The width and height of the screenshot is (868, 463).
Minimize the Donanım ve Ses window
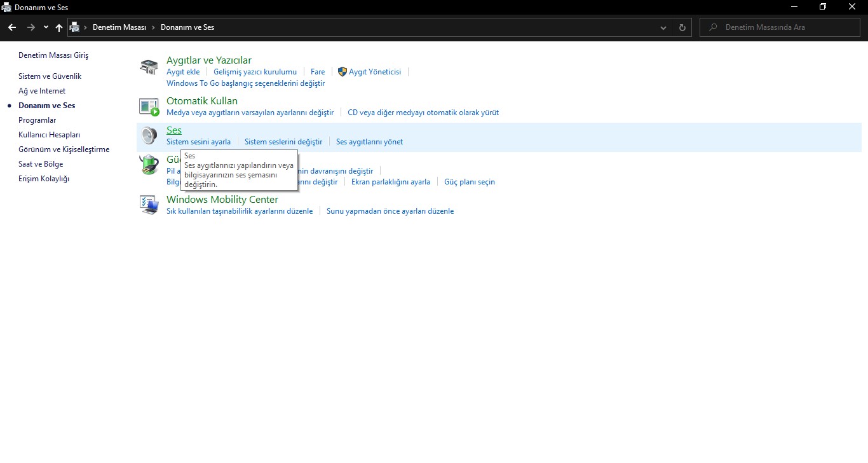pos(794,7)
